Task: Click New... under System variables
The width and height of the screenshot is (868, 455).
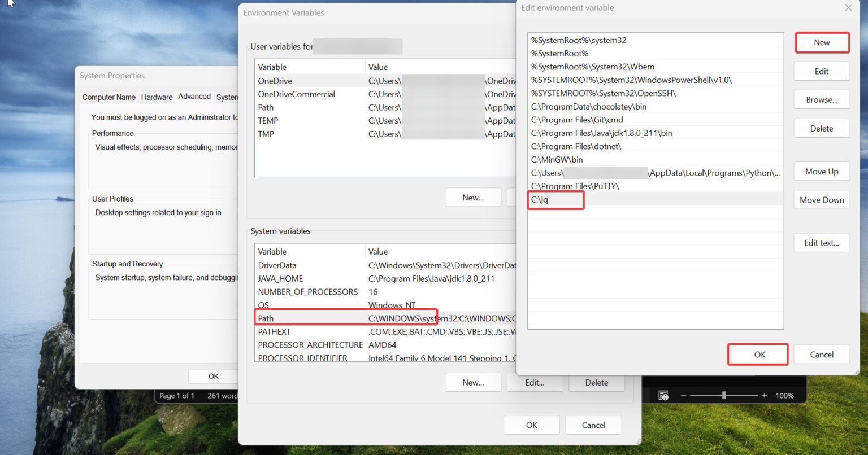Action: (472, 382)
